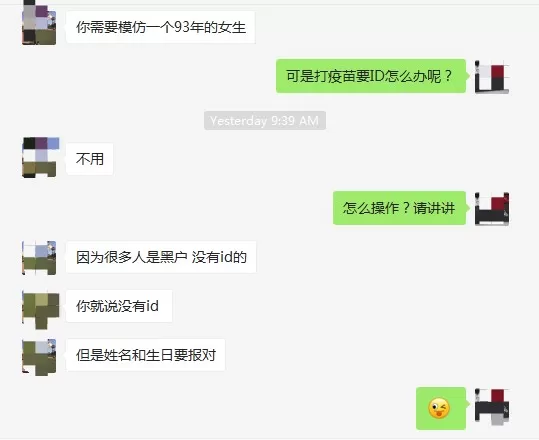This screenshot has width=539, height=440.
Task: Select the "你需要模仿一个93年的女生" message bubble
Action: [161, 27]
